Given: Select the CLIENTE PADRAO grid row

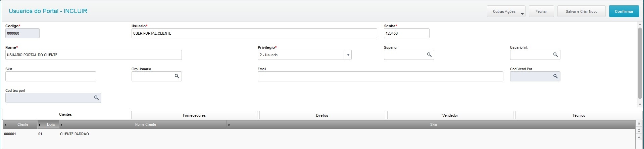Looking at the screenshot, I should (75, 134).
